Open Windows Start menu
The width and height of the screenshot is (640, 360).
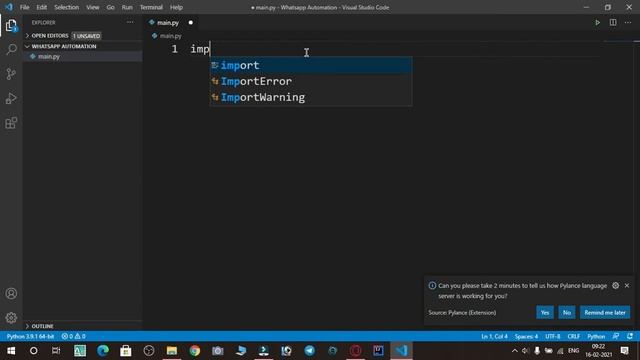[x=11, y=351]
